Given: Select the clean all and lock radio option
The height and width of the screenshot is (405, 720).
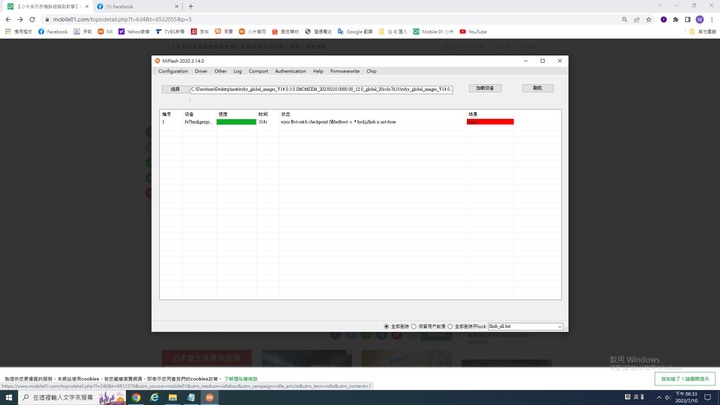Looking at the screenshot, I should tap(450, 326).
